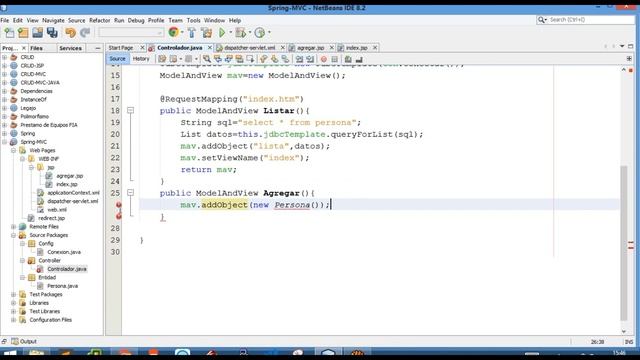Expand the Libraries node
Image resolution: width=640 pixels, height=360 pixels.
[13, 303]
